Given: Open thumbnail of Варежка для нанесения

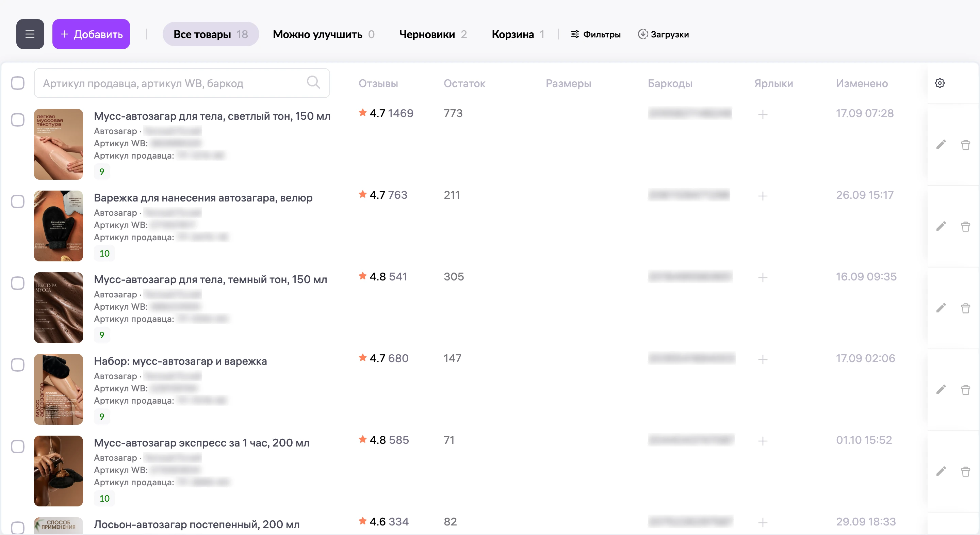Looking at the screenshot, I should click(58, 226).
